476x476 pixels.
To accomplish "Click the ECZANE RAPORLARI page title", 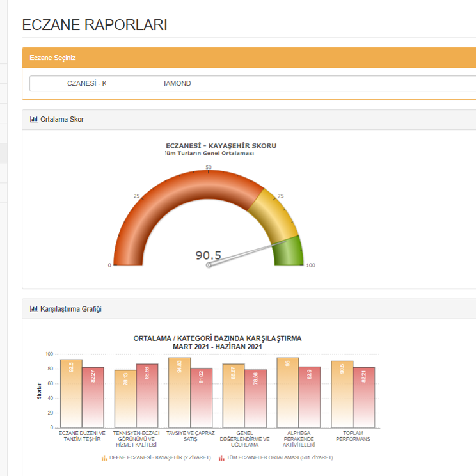I will (94, 25).
